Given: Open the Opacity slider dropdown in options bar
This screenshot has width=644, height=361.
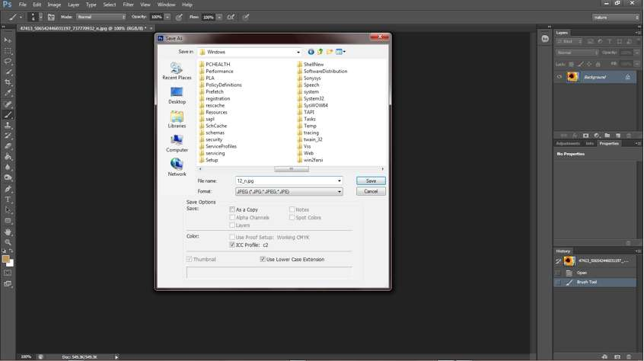Looking at the screenshot, I should tap(167, 18).
